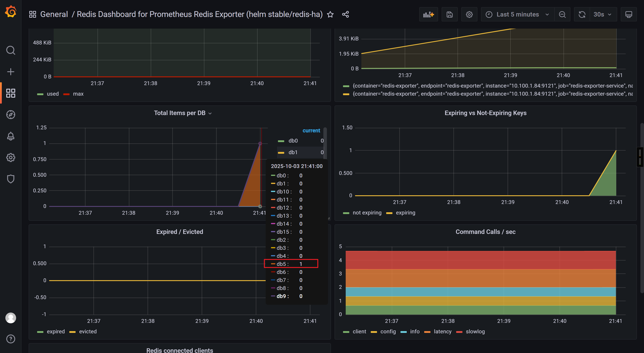Open the Alerting bell icon
The image size is (644, 353).
pos(11,136)
